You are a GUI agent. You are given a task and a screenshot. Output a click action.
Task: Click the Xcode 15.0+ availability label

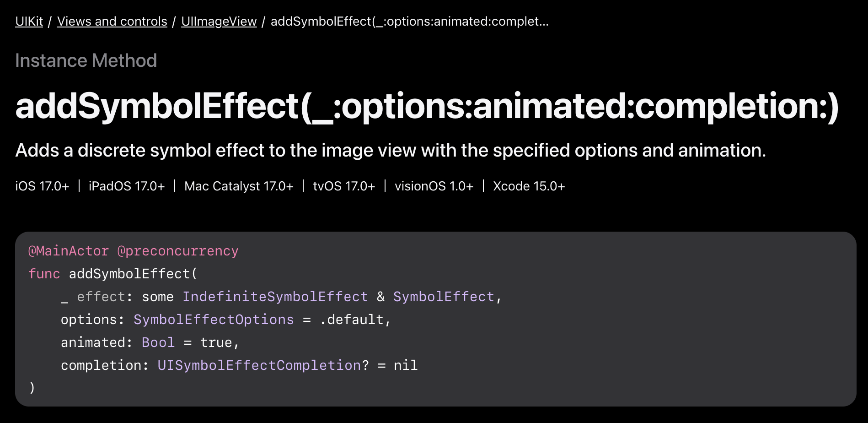point(529,186)
